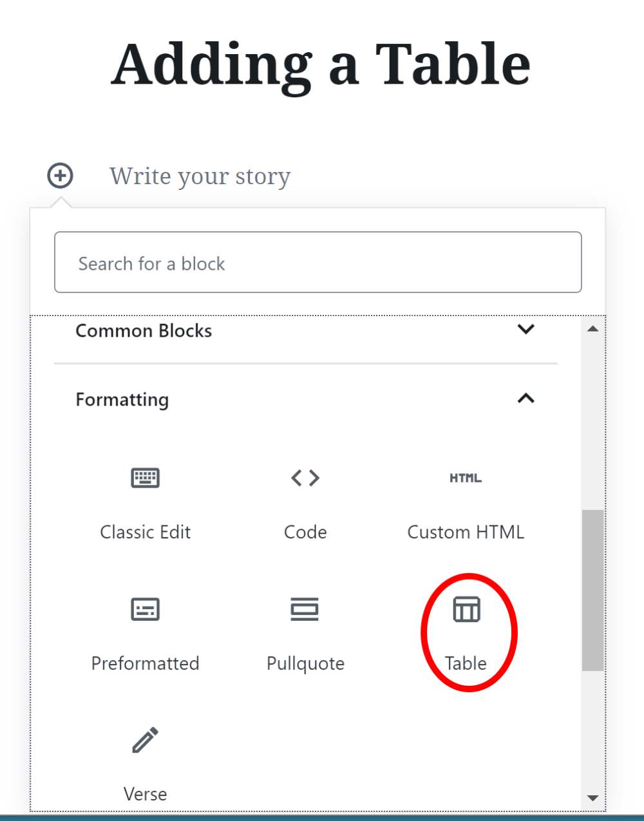
Task: Click inside the Search for a block field
Action: (318, 262)
